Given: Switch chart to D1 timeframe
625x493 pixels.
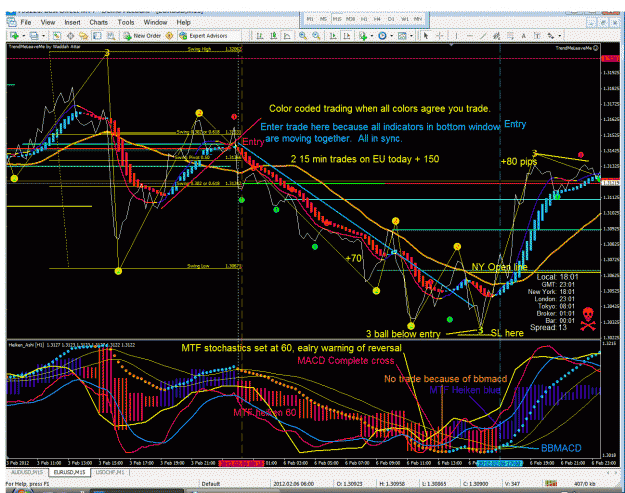Looking at the screenshot, I should pyautogui.click(x=391, y=19).
